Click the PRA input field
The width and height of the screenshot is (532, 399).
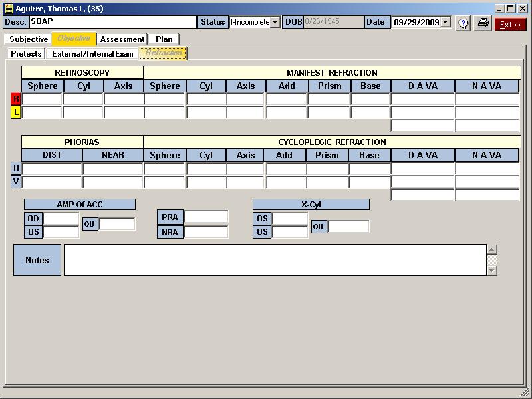pos(206,217)
